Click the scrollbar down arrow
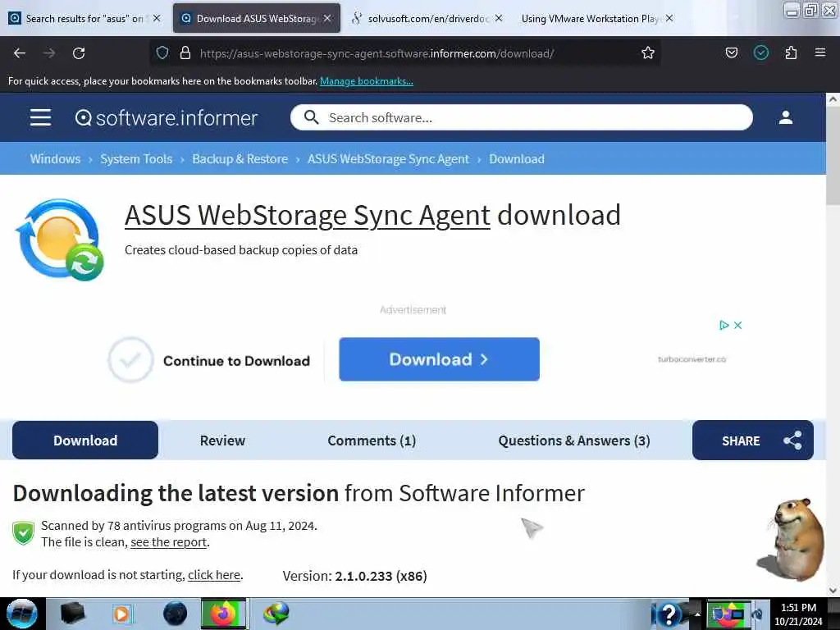The width and height of the screenshot is (840, 630). pyautogui.click(x=833, y=591)
